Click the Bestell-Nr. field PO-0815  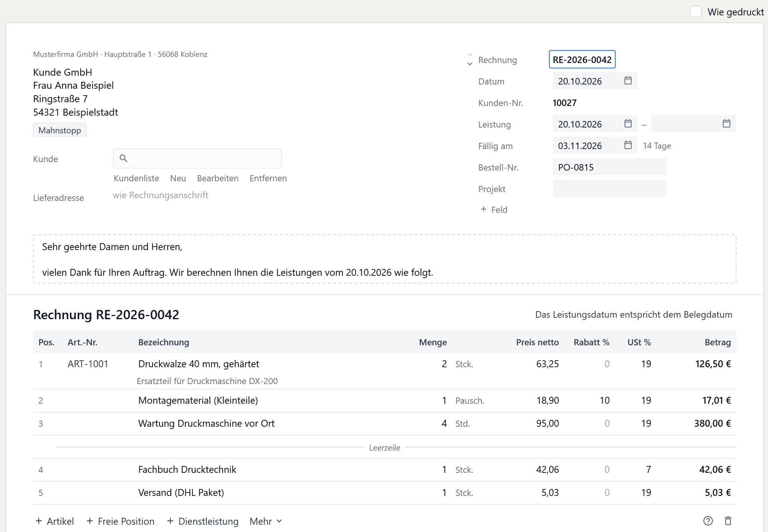point(609,167)
